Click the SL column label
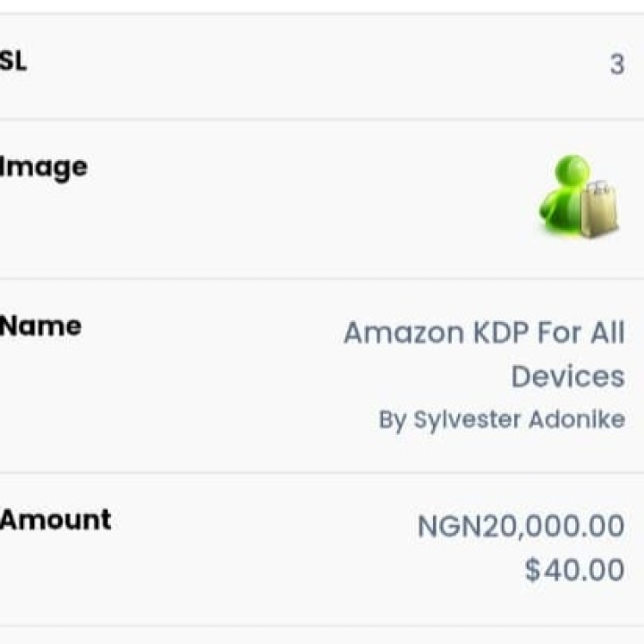The width and height of the screenshot is (644, 644). (13, 61)
